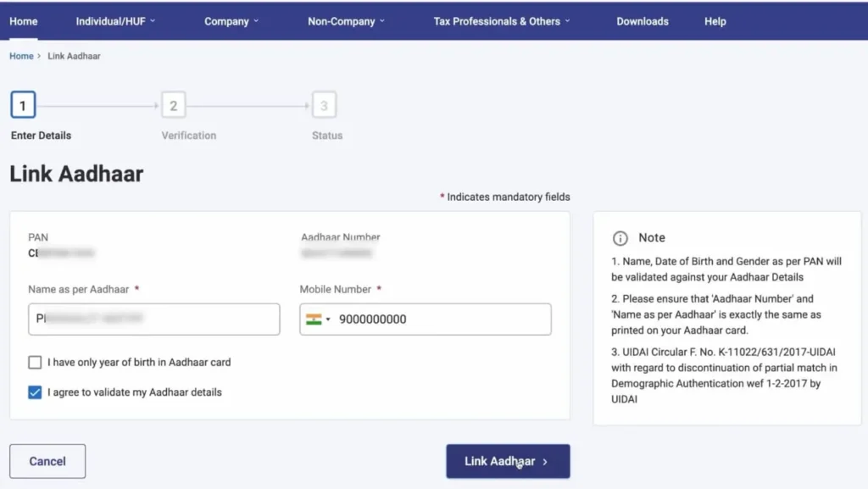Click the Cancel button
Viewport: 868px width, 489px height.
click(x=47, y=461)
